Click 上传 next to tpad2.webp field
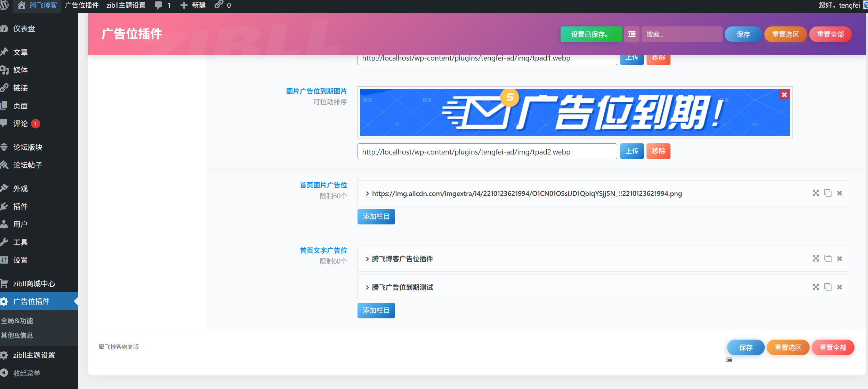This screenshot has width=868, height=389. coord(632,151)
